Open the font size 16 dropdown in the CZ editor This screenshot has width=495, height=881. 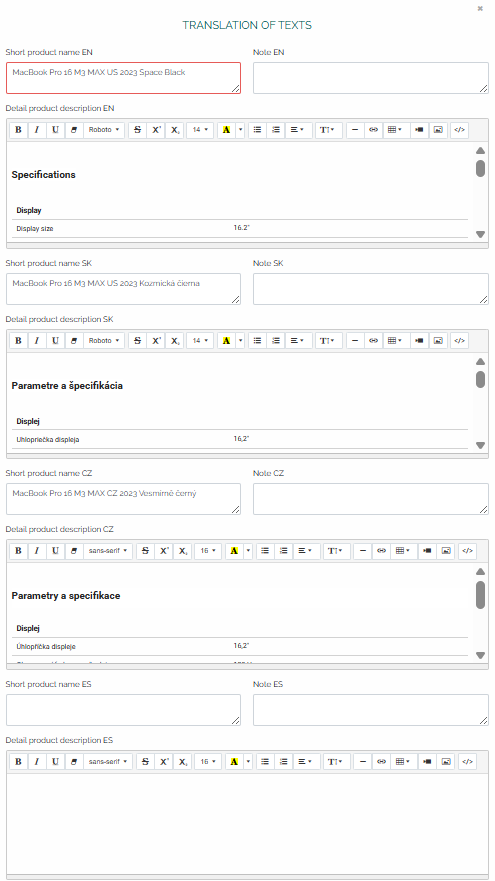208,551
